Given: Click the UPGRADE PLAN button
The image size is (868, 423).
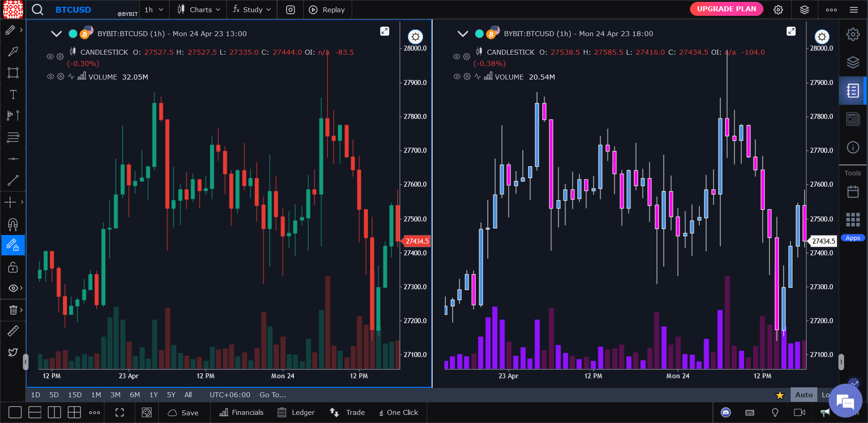Looking at the screenshot, I should pyautogui.click(x=726, y=9).
